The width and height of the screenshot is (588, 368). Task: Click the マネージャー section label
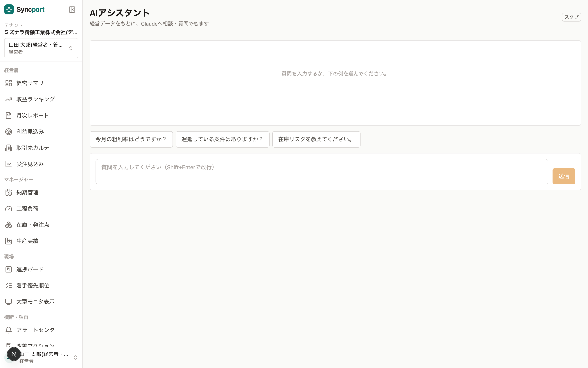click(x=19, y=180)
